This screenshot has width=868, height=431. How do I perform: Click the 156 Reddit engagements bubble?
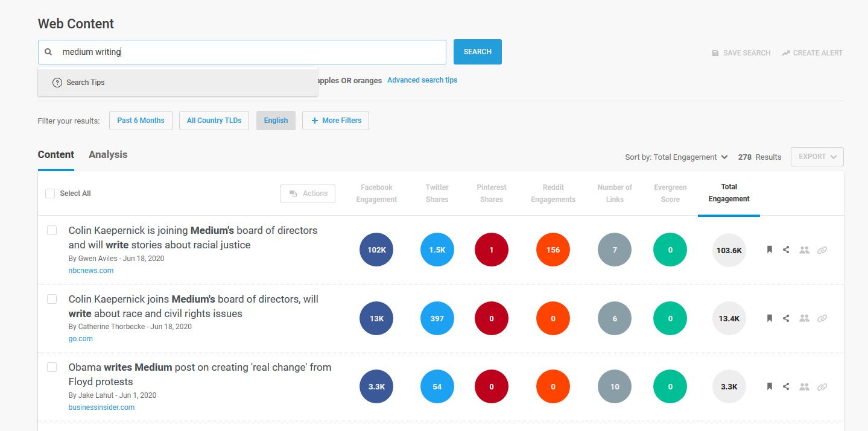point(553,250)
